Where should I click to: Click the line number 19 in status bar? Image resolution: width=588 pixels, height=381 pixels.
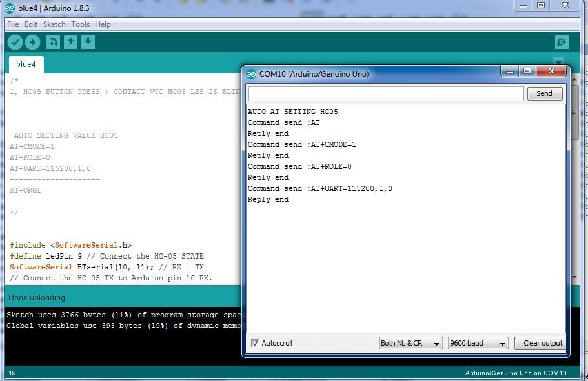(12, 373)
